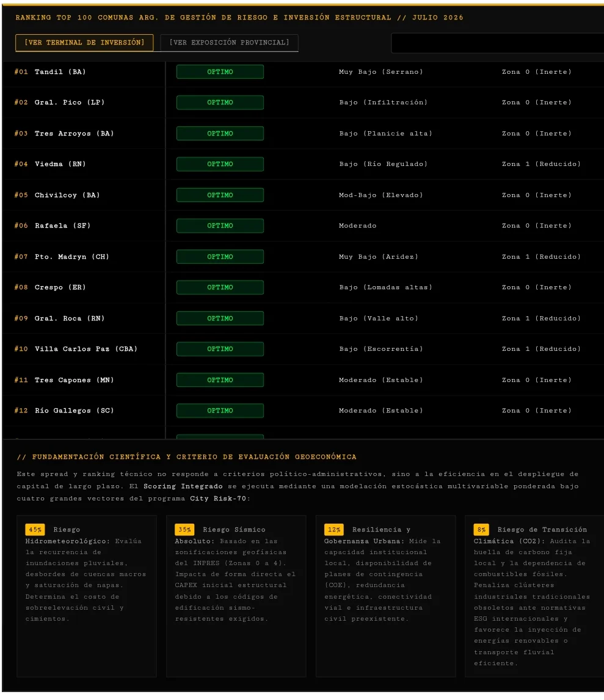Select the Pto. Madryn (CH) row name
Viewport: 604px width, 700px height.
coord(72,257)
